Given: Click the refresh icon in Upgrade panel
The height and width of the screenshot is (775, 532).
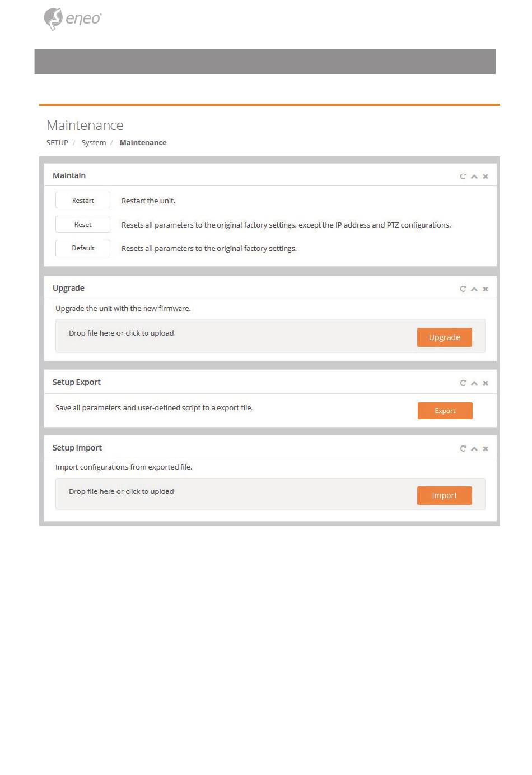Looking at the screenshot, I should click(463, 289).
